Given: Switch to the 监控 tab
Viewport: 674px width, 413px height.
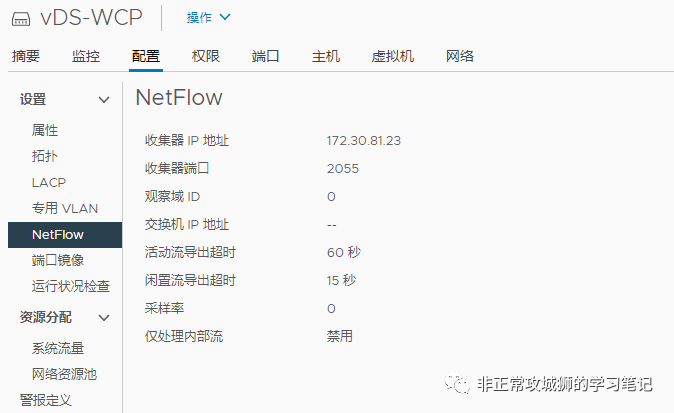Looking at the screenshot, I should (x=86, y=56).
